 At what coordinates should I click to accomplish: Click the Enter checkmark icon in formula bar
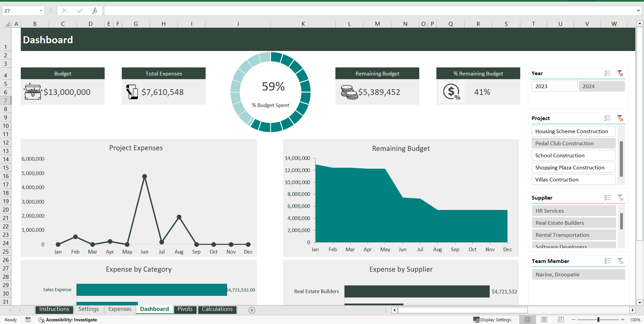(79, 11)
